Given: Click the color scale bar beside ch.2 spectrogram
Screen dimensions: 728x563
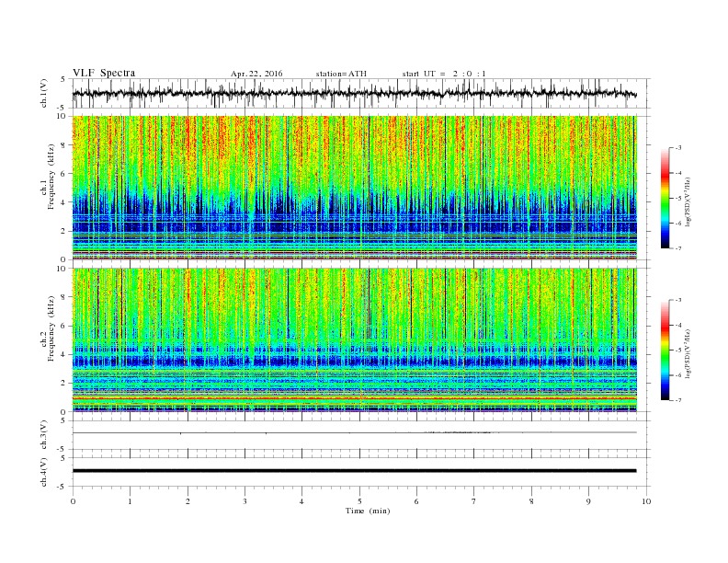Looking at the screenshot, I should click(665, 350).
